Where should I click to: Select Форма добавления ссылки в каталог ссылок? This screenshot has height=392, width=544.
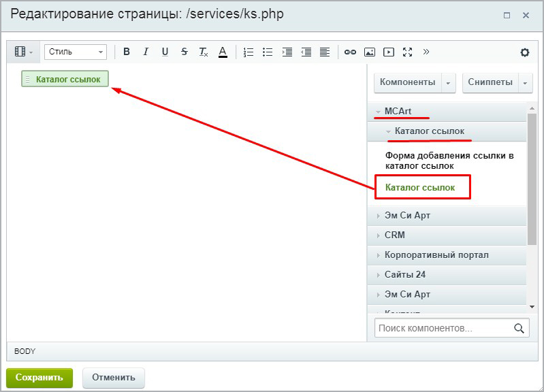449,161
